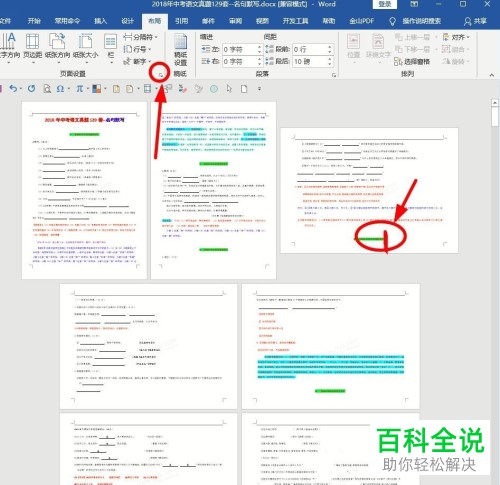Decrease spacing after 段后 with stepper down arrow

point(330,64)
